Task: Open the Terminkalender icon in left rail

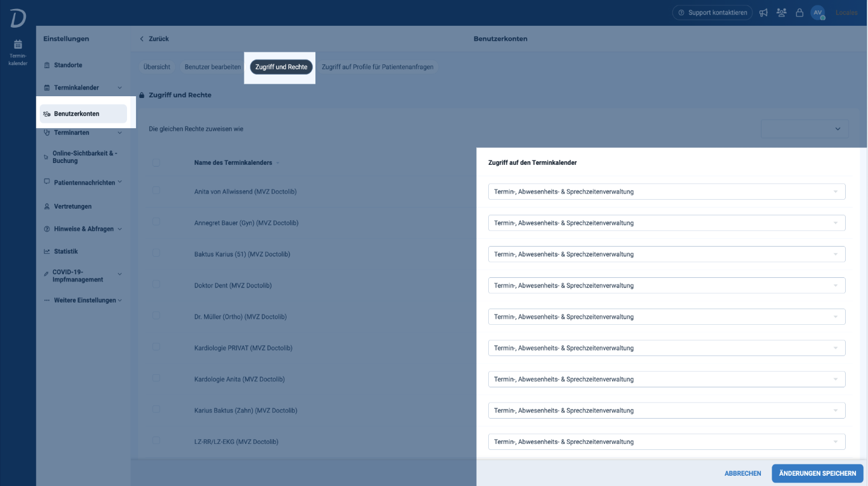Action: [x=18, y=52]
